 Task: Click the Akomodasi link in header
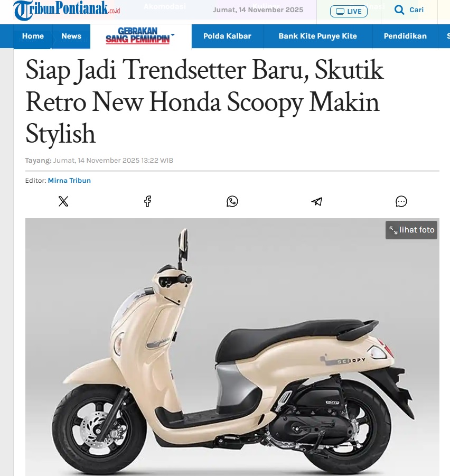click(165, 6)
